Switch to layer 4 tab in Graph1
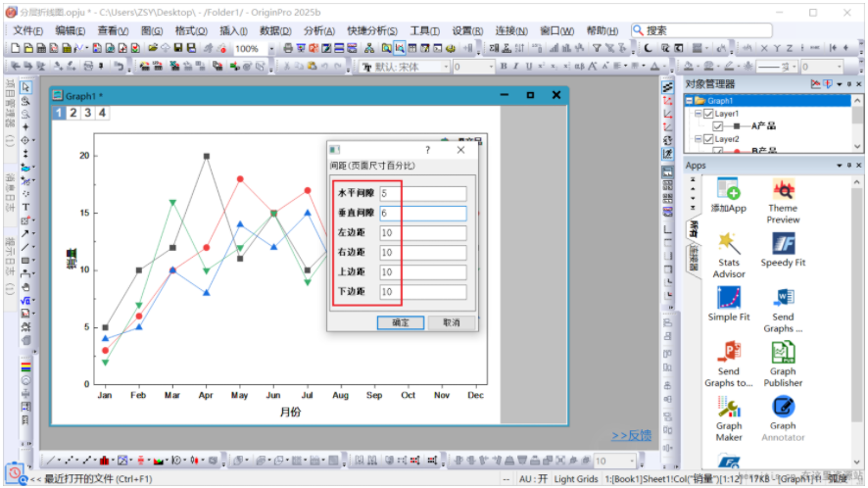868x488 pixels. 102,113
